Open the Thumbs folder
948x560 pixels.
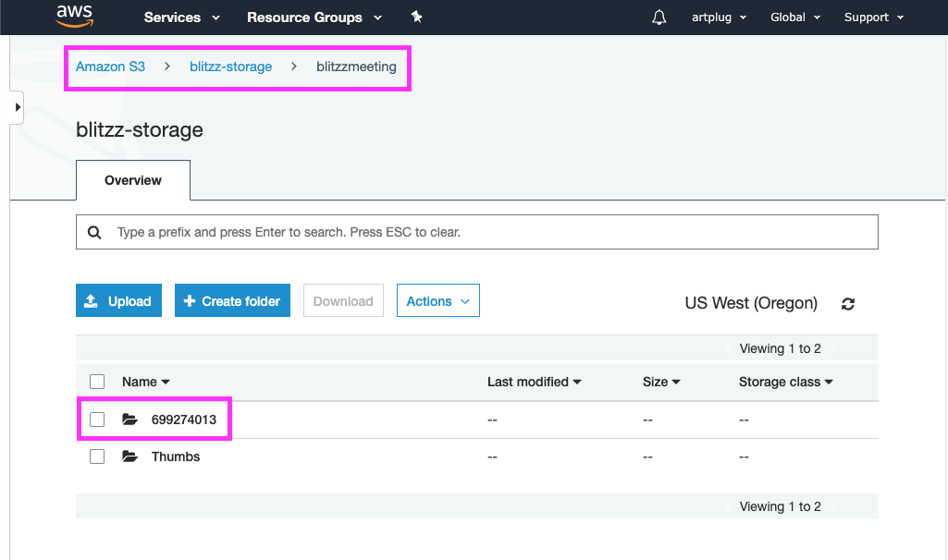tap(176, 457)
